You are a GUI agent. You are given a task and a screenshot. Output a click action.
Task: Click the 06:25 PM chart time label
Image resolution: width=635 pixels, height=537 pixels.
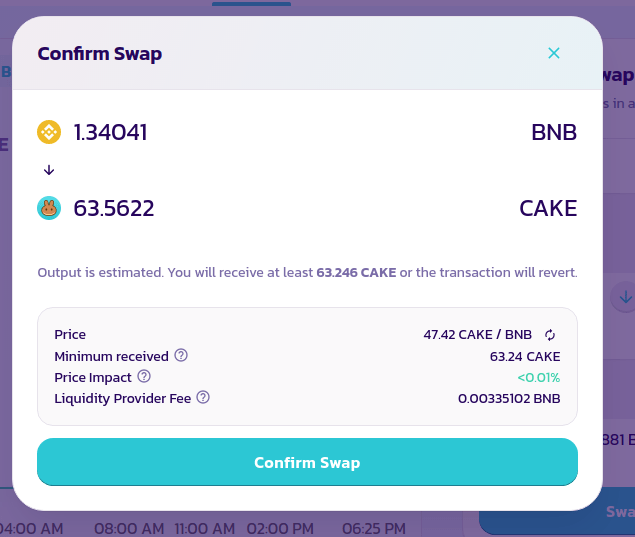point(374,528)
